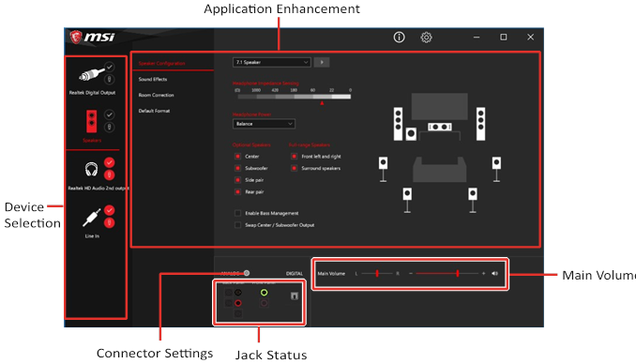Click red microphone icon next to headphones device
636x364 pixels.
click(x=109, y=175)
